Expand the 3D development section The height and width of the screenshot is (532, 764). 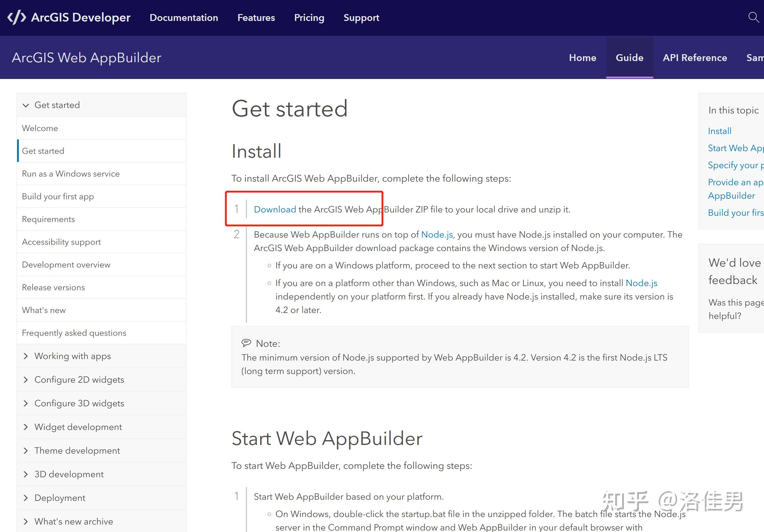click(x=101, y=474)
